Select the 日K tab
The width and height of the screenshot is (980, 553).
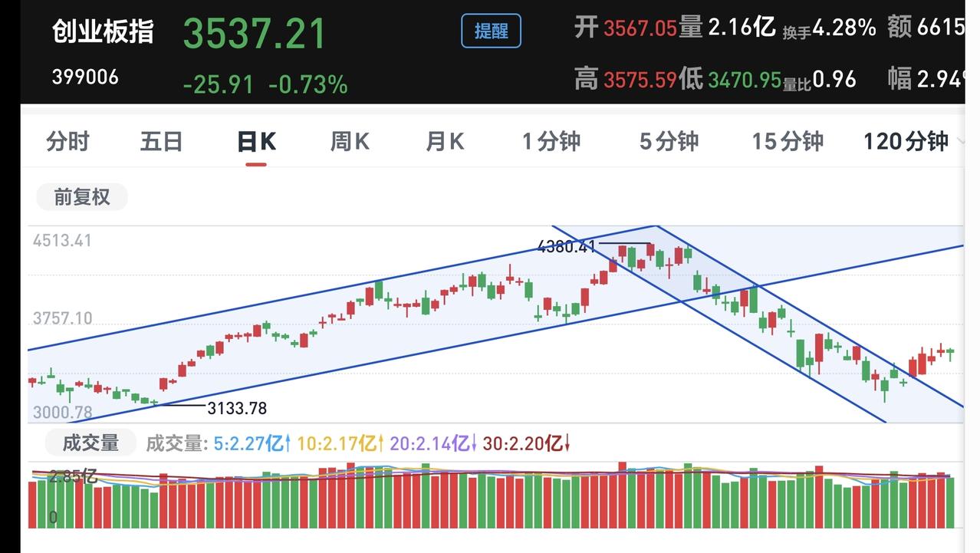[256, 142]
